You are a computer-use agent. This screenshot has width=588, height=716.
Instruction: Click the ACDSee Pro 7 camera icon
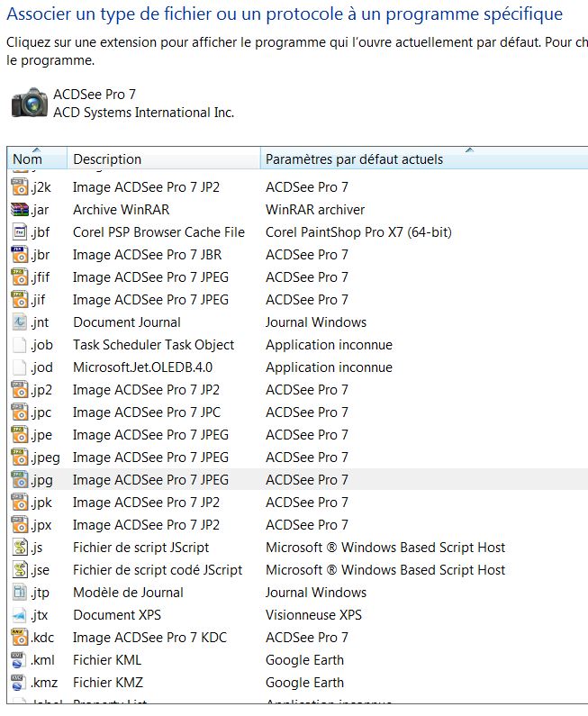[x=30, y=103]
